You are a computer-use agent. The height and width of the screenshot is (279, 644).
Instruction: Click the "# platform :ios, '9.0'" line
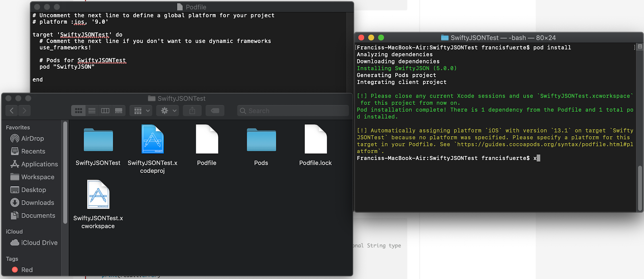pyautogui.click(x=70, y=22)
